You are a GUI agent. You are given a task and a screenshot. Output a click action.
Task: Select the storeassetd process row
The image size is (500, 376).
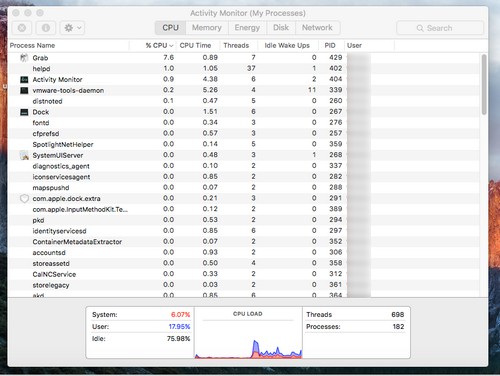point(244,263)
